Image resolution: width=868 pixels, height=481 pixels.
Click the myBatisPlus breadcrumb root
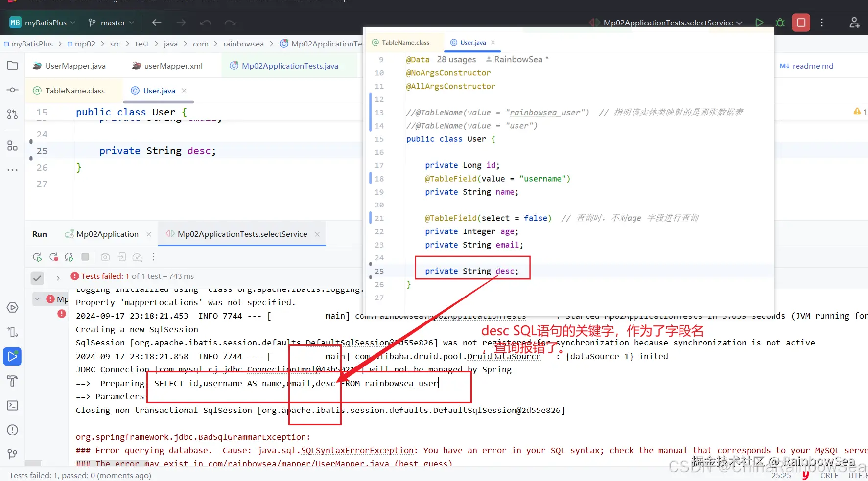point(28,44)
